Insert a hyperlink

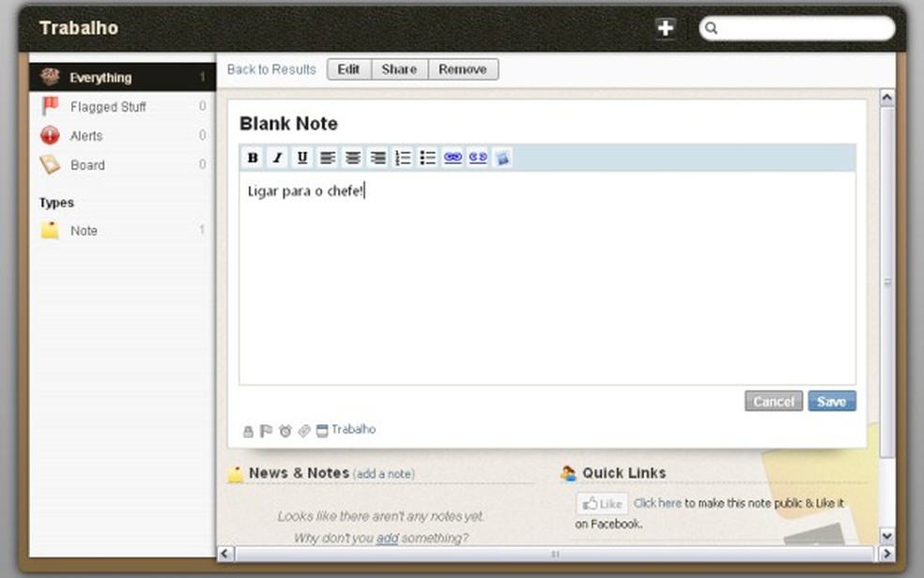(453, 158)
